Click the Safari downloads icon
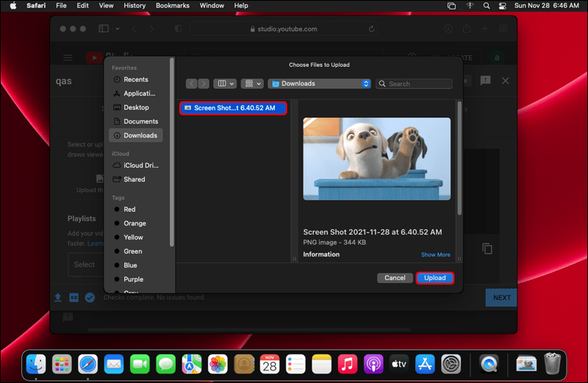Screen dimensions: 588x383 tap(448, 29)
